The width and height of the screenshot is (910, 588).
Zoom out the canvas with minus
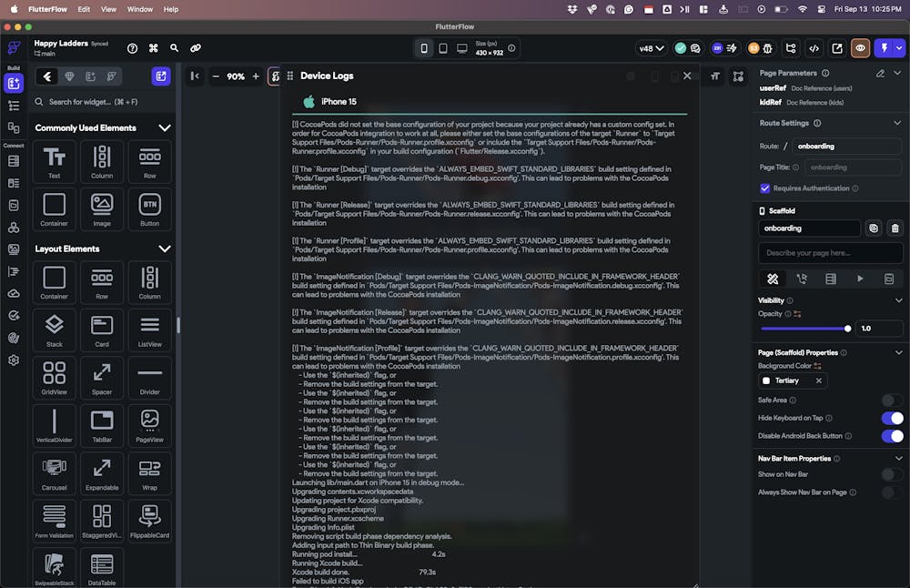pyautogui.click(x=216, y=76)
